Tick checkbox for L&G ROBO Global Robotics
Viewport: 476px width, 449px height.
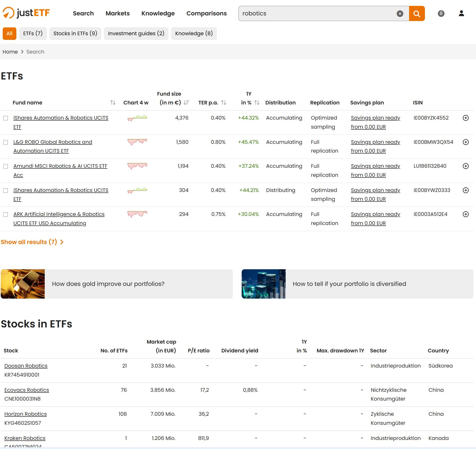[6, 142]
